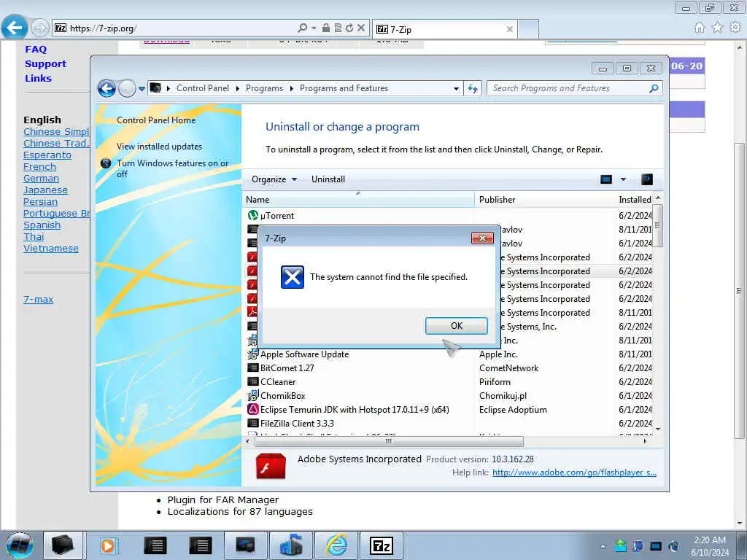Click the Internet Explorer taskbar icon
Viewport: 747px width, 560px height.
point(336,545)
